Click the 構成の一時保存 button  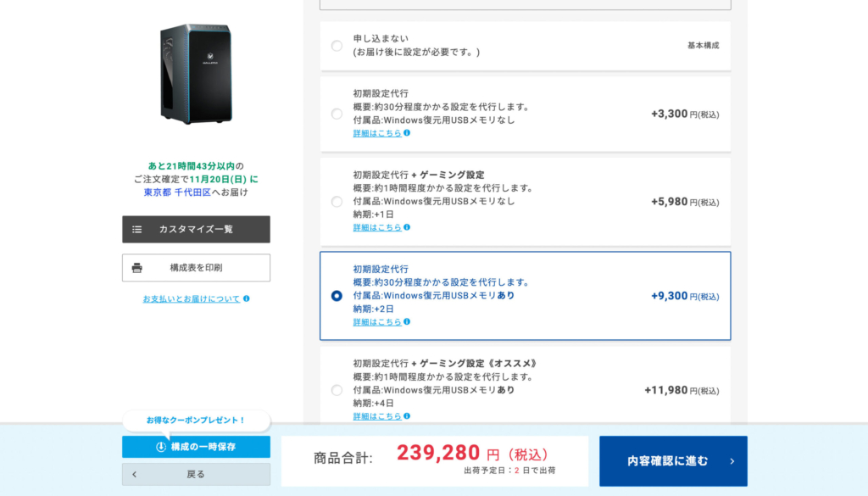197,447
